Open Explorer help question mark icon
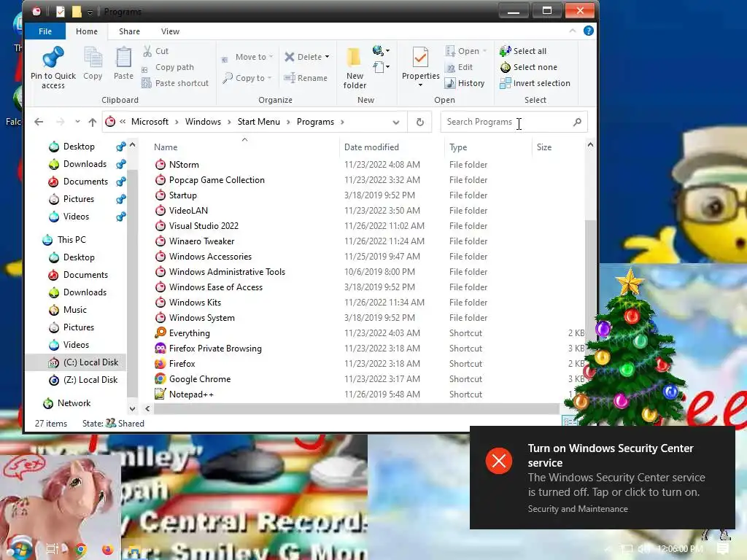Viewport: 747px width, 560px height. (x=589, y=31)
